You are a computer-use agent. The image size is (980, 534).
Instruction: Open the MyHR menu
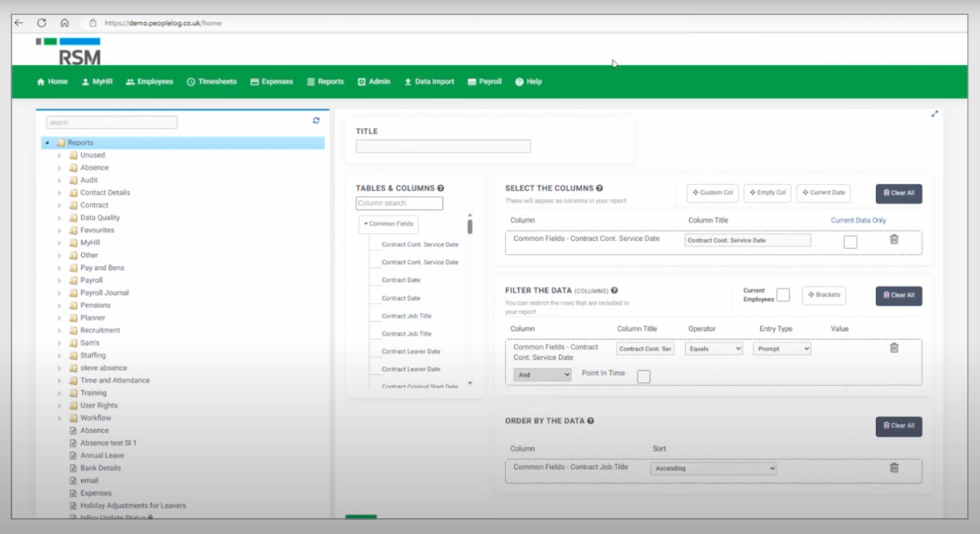click(x=97, y=82)
